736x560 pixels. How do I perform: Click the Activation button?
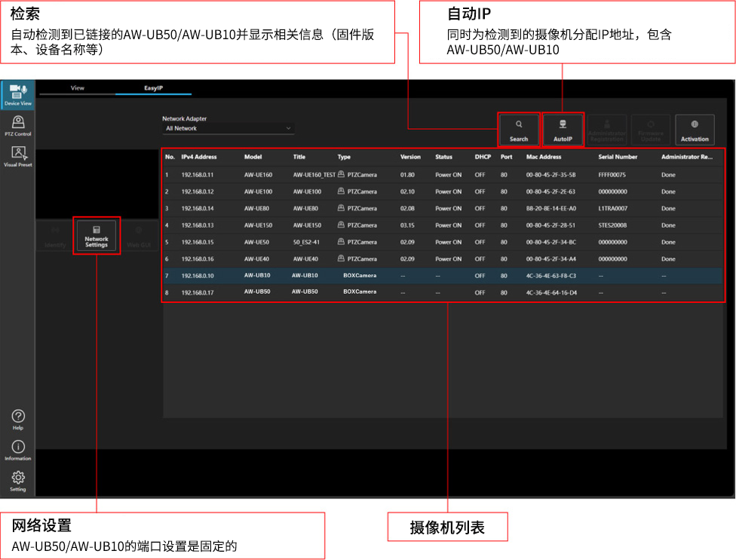click(695, 130)
